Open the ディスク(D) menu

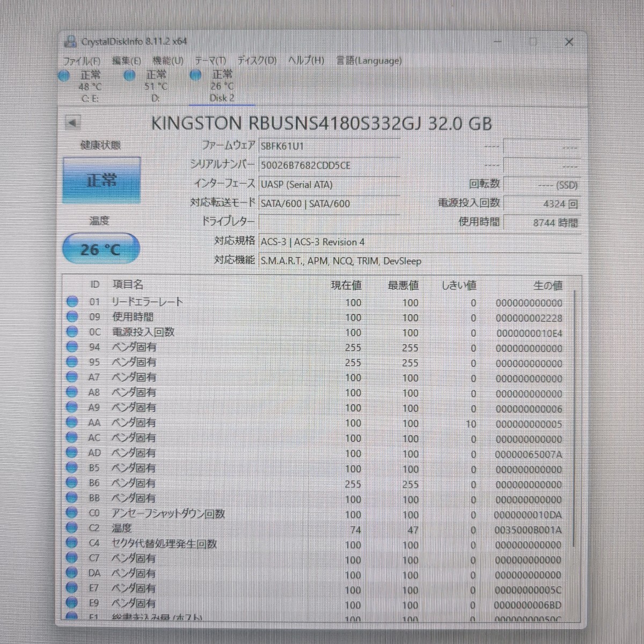[257, 61]
